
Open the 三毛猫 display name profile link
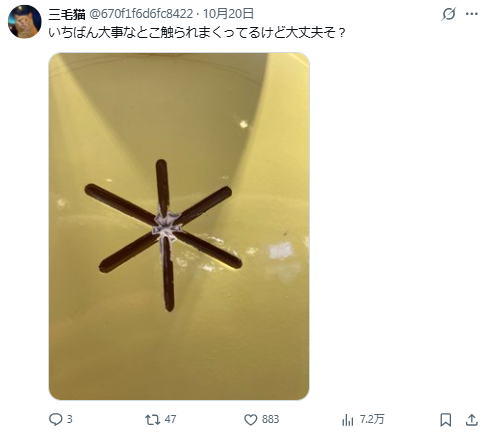pyautogui.click(x=67, y=14)
